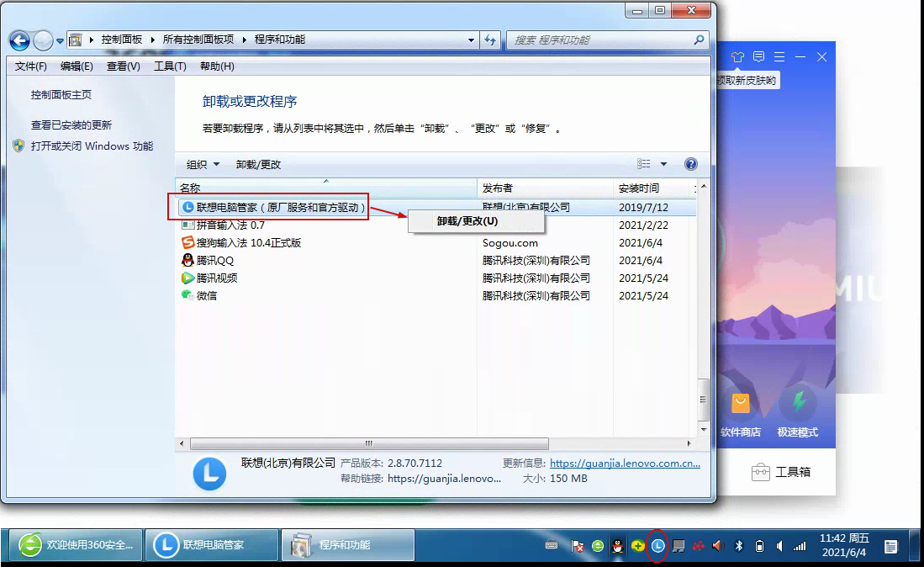The image size is (924, 567).
Task: Click the skin shirt icon in Lenovo window
Action: click(x=738, y=57)
